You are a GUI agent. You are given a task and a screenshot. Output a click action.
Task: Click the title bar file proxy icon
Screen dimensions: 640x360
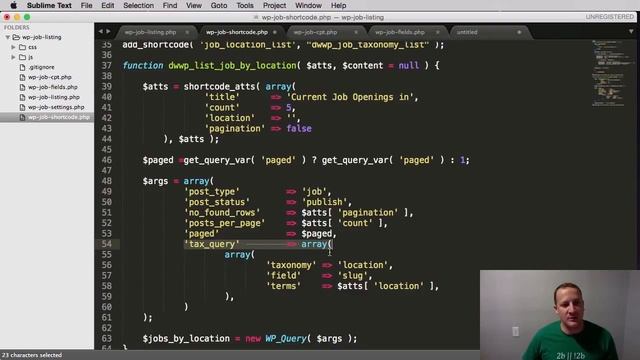256,17
